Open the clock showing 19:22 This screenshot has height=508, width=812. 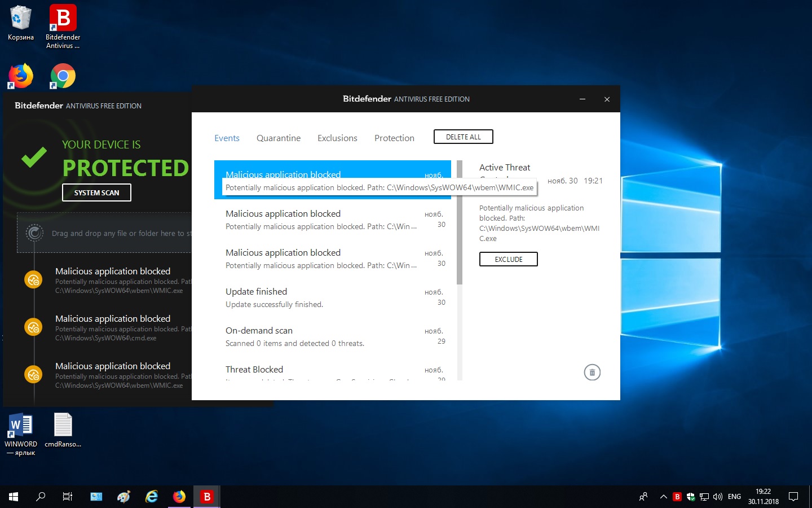764,497
